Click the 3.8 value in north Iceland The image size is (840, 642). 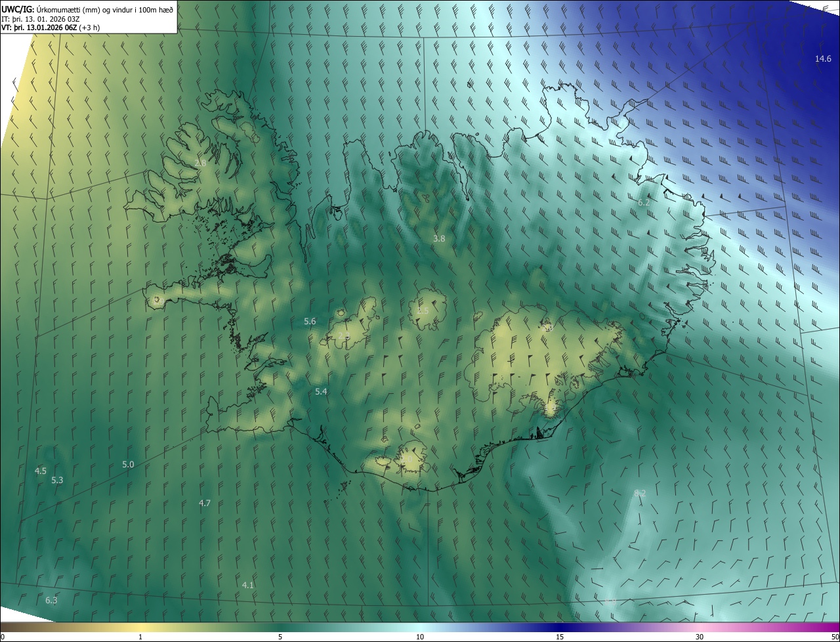click(x=439, y=239)
